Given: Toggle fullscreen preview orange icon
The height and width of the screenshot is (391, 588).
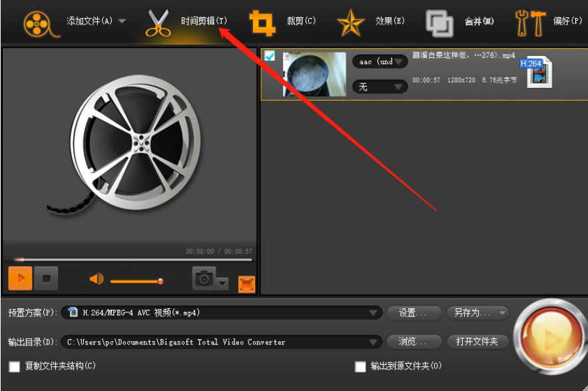Looking at the screenshot, I should [246, 284].
